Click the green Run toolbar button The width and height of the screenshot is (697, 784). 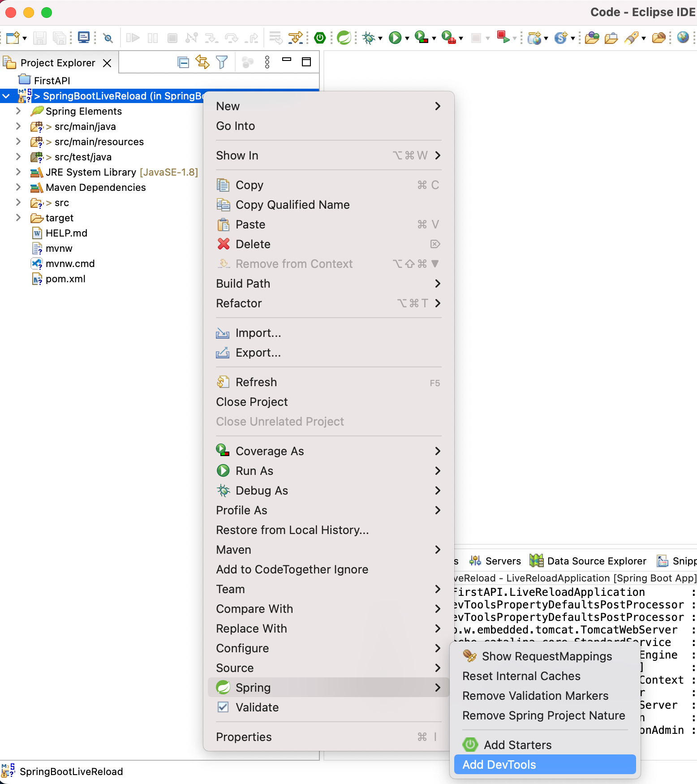(395, 38)
